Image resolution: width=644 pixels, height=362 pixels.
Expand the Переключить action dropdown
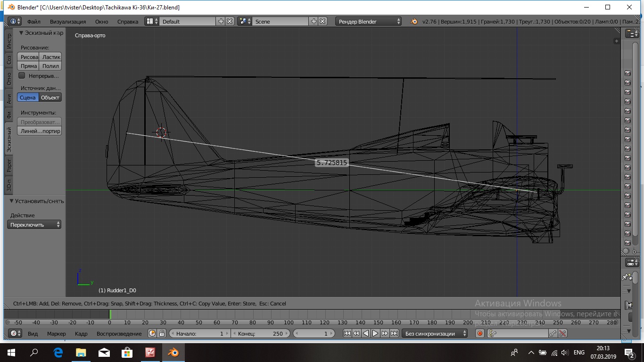pos(35,225)
